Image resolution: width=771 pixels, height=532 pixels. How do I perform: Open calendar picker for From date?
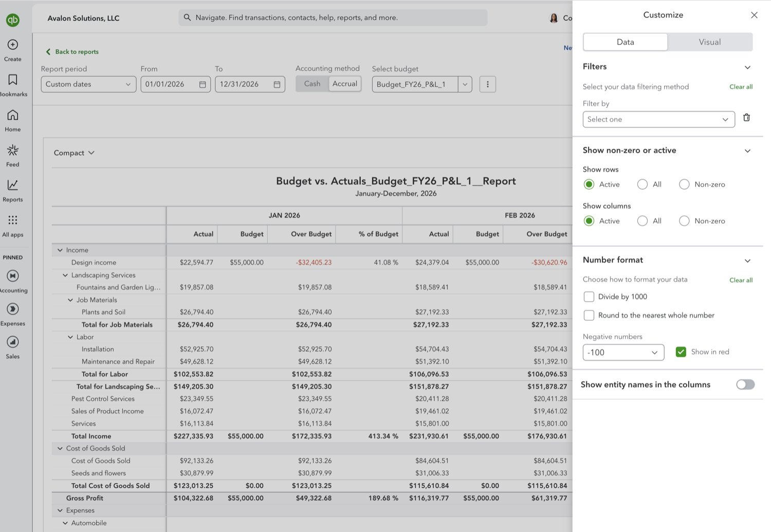[x=203, y=84]
